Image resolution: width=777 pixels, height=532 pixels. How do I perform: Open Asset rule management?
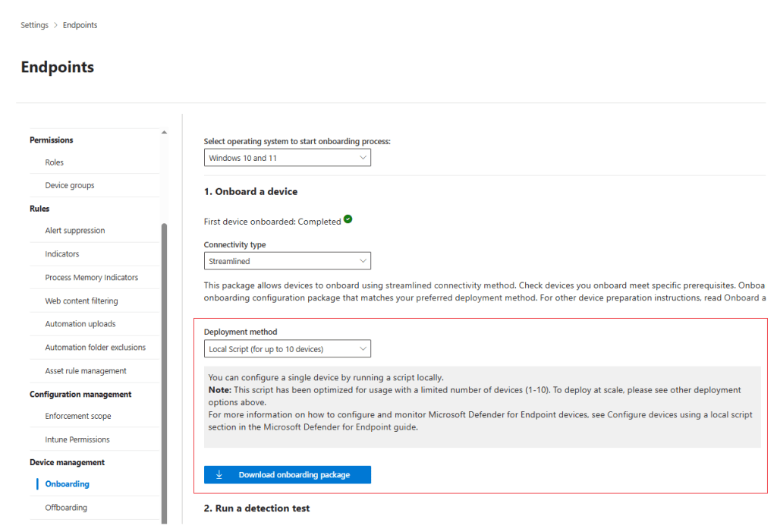point(83,370)
